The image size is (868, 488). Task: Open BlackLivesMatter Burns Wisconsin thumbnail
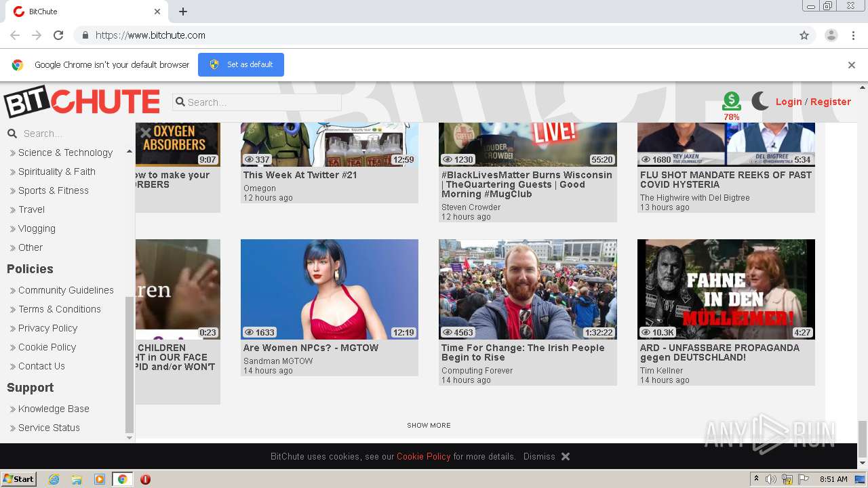pos(528,144)
